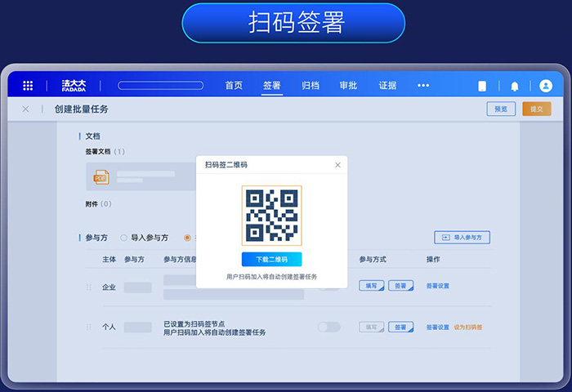
Task: Close the 创建批量任务 page with X icon
Action: coord(25,109)
